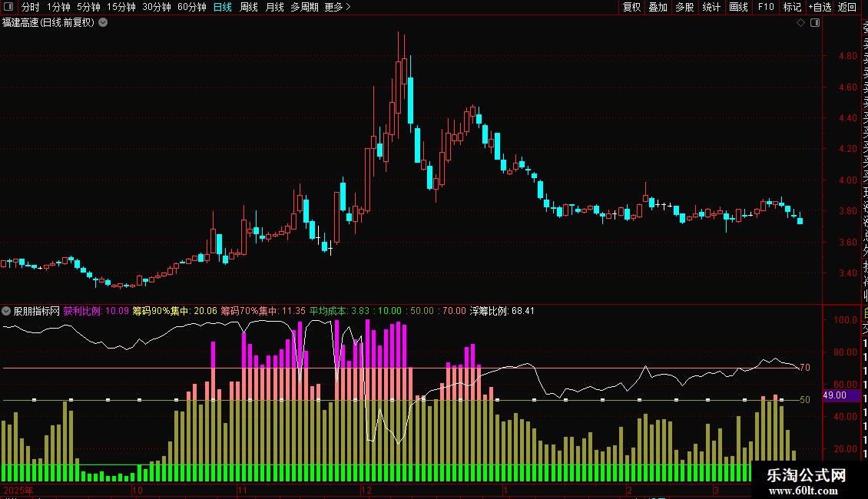The image size is (868, 499).
Task: Click the 标记 mark button
Action: pos(792,7)
